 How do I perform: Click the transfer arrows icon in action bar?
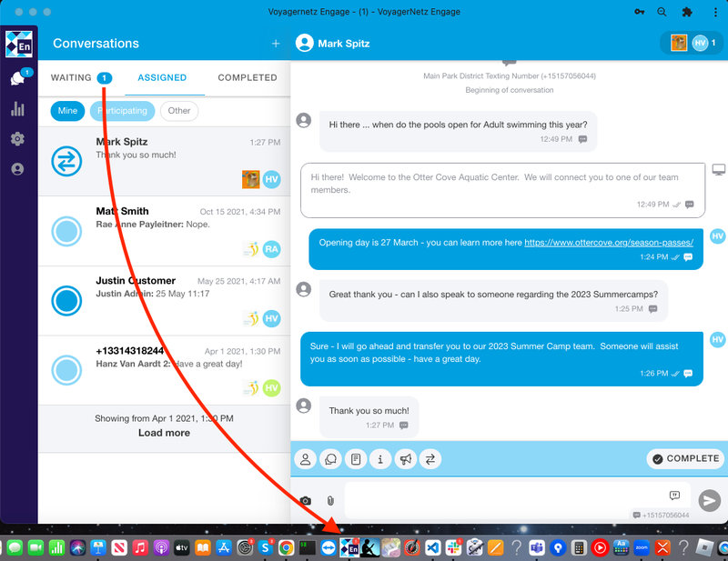[430, 459]
